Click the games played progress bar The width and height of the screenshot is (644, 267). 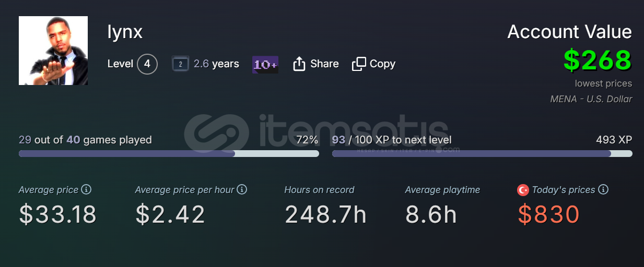point(169,154)
